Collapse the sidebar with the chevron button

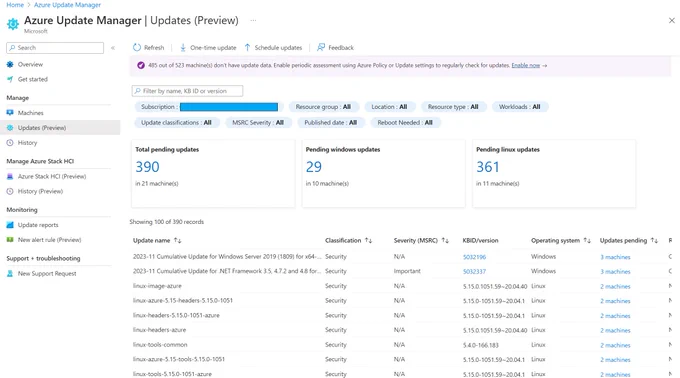(113, 48)
